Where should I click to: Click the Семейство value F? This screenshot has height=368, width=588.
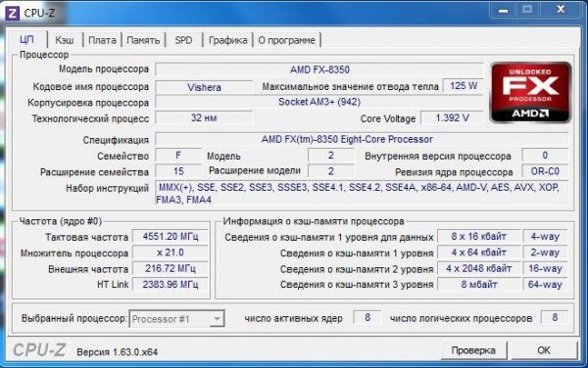pyautogui.click(x=178, y=156)
